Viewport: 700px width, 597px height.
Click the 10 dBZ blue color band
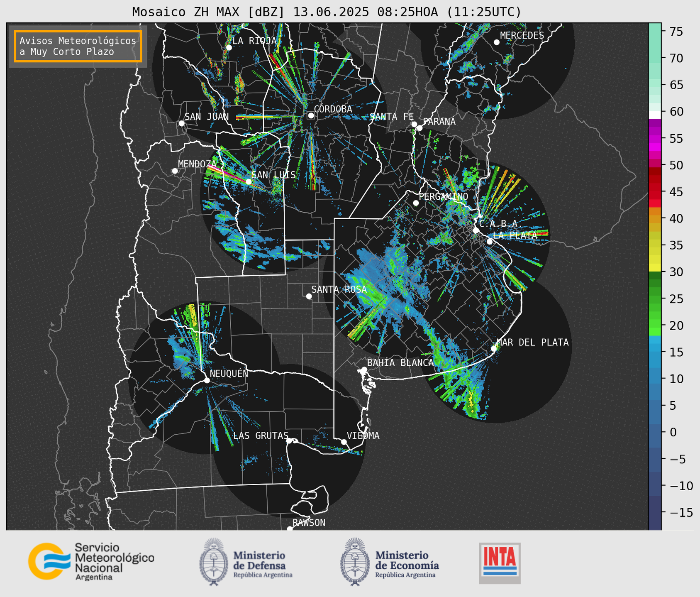(x=655, y=376)
